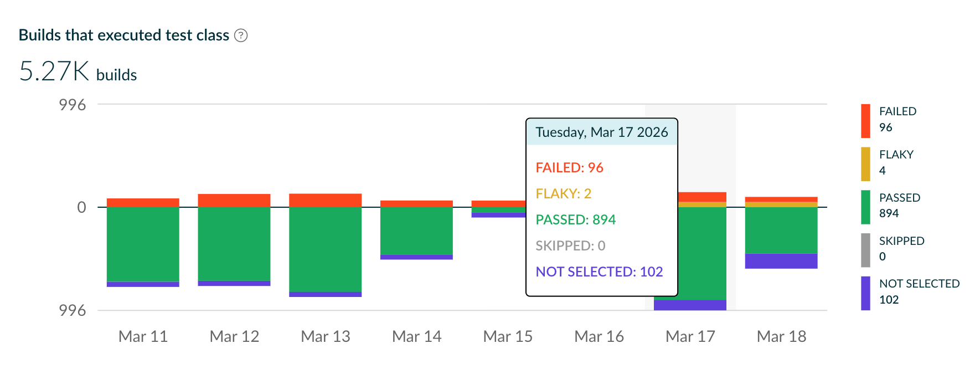Screen dimensions: 980x374
Task: Click the PASSED: 894 entry in the tooltip
Action: tap(576, 219)
